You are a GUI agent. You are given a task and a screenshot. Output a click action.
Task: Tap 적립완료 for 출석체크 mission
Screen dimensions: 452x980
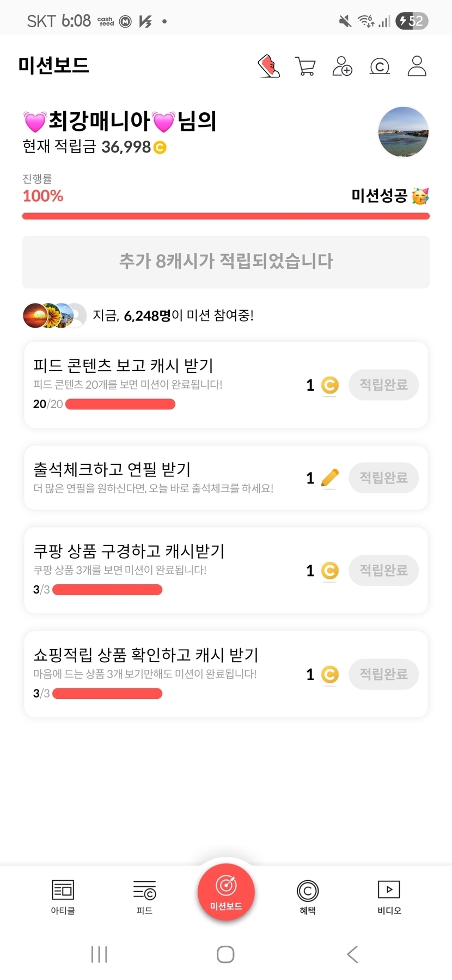[x=383, y=478]
